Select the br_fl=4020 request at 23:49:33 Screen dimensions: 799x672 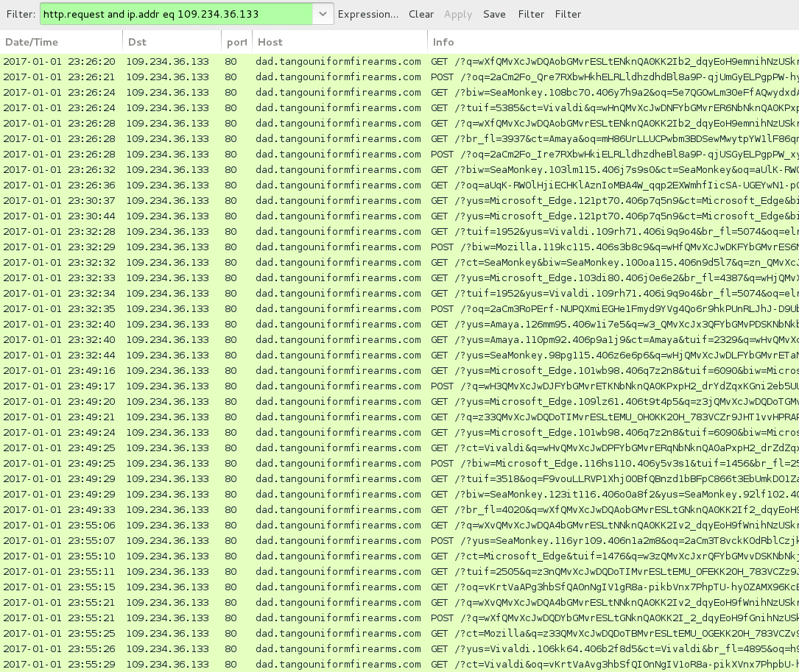coord(399,509)
